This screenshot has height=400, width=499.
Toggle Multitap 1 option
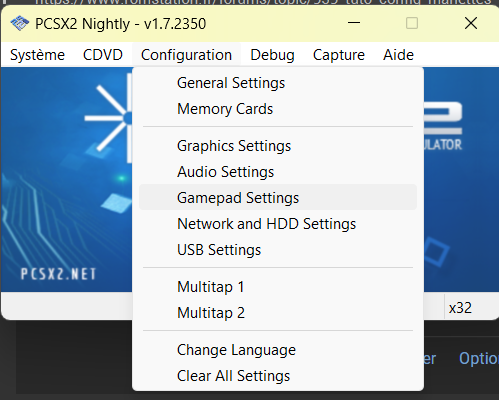(278, 287)
